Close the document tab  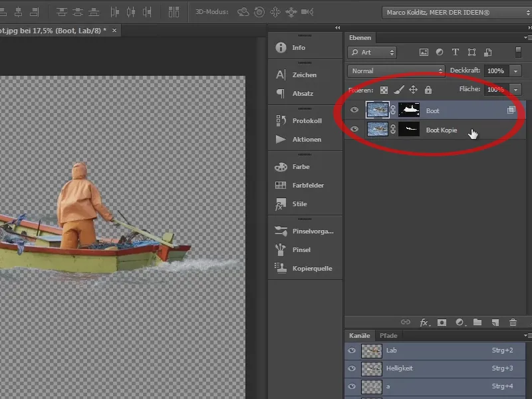tap(114, 30)
